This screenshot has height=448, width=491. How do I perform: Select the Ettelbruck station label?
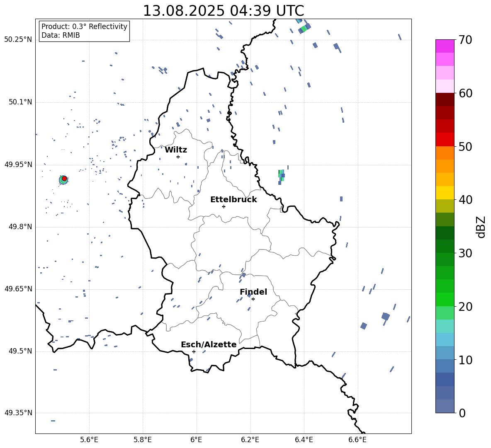point(233,200)
